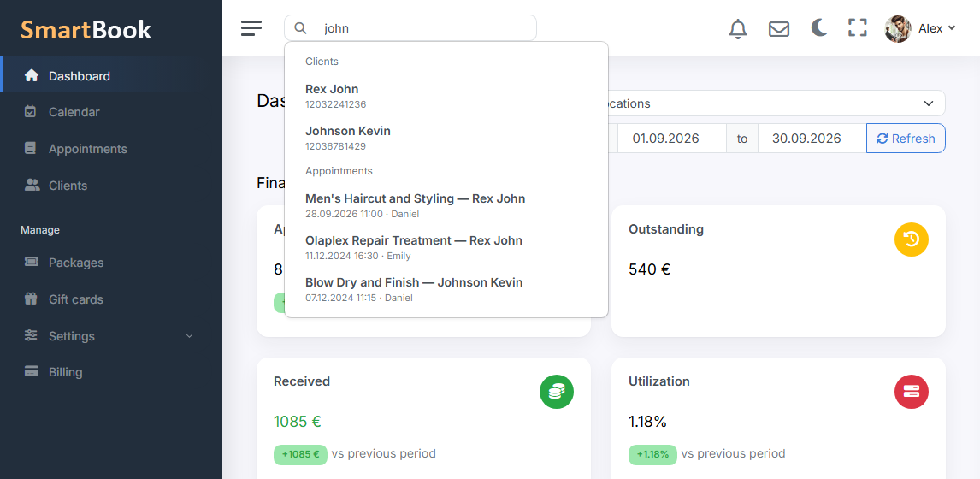The height and width of the screenshot is (479, 980).
Task: Click phone number 12032241236
Action: (335, 104)
